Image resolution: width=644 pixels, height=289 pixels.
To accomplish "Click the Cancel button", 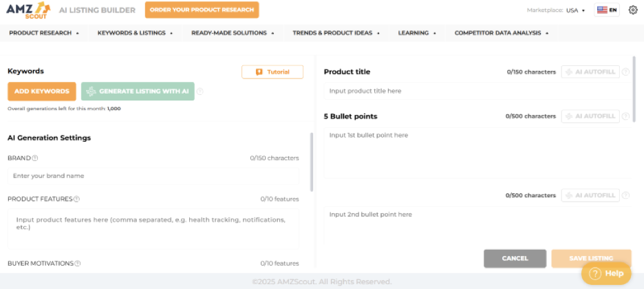I will 515,259.
